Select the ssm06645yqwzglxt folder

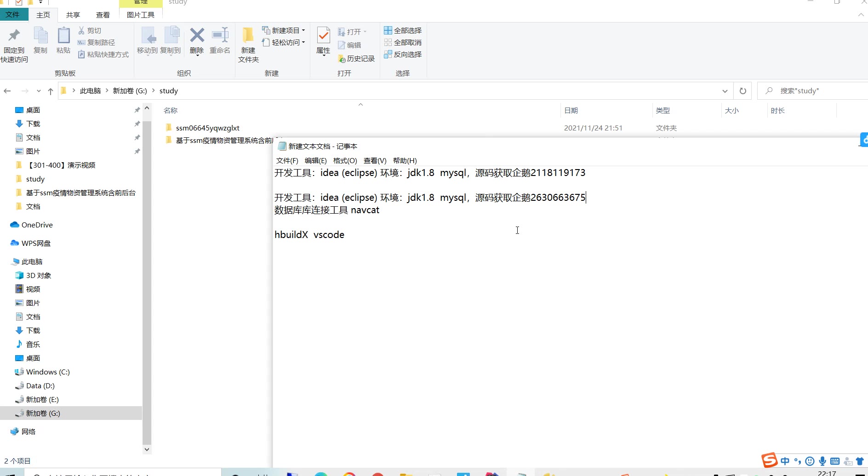point(208,128)
